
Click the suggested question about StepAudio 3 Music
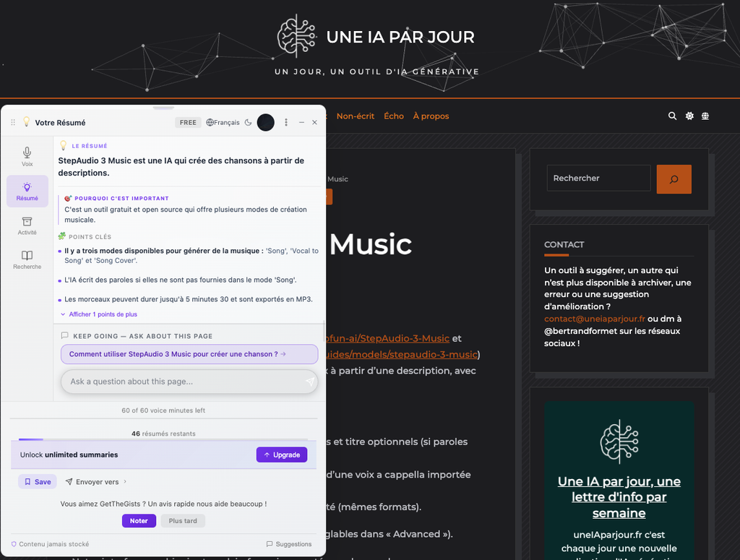point(189,354)
